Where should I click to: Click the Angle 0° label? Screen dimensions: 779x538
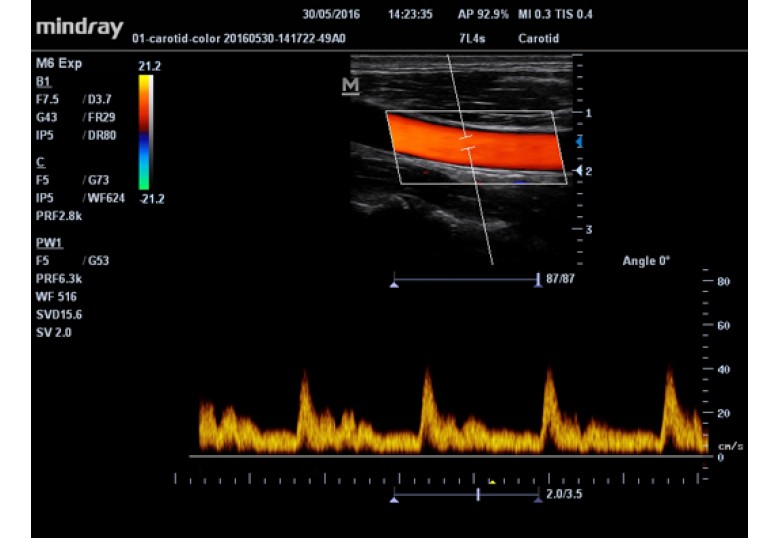(x=646, y=261)
